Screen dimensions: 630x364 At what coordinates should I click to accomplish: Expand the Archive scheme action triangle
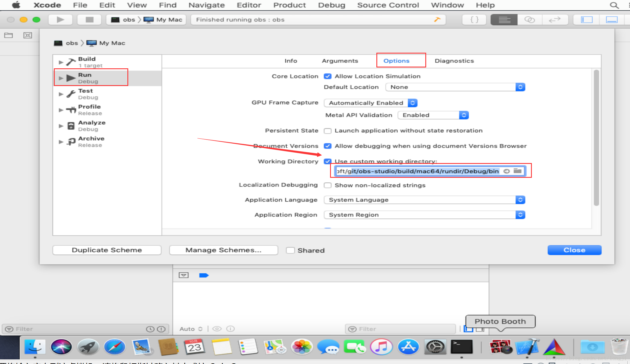click(61, 142)
